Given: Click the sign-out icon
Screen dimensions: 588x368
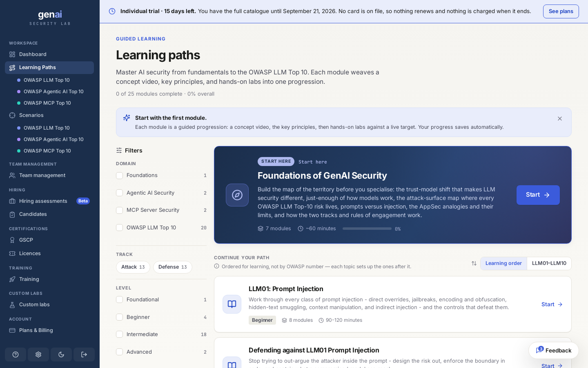Looking at the screenshot, I should [x=84, y=355].
